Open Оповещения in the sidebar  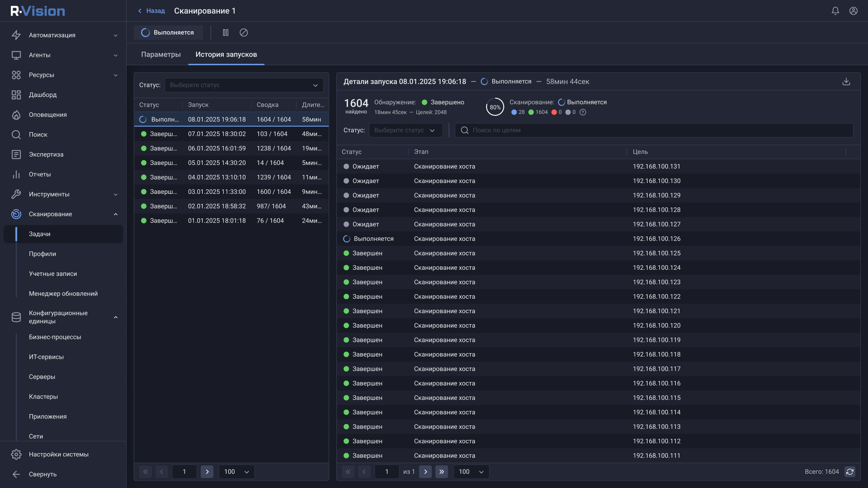click(48, 115)
